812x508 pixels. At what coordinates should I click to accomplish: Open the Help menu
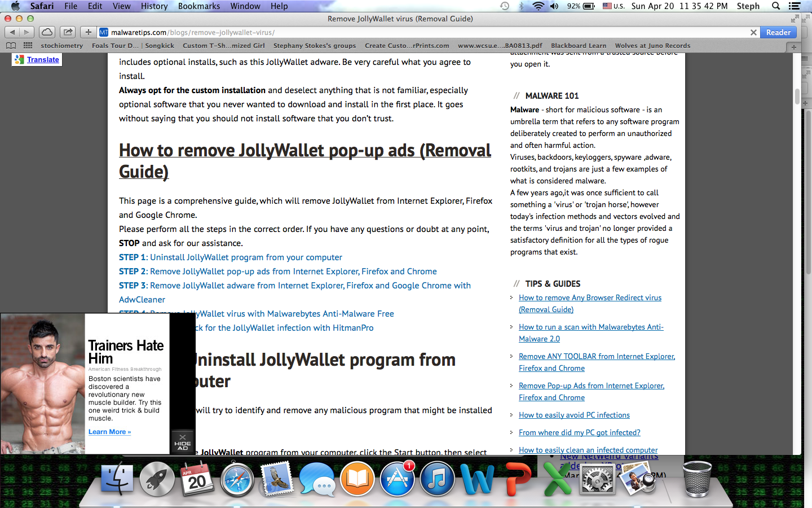tap(279, 6)
